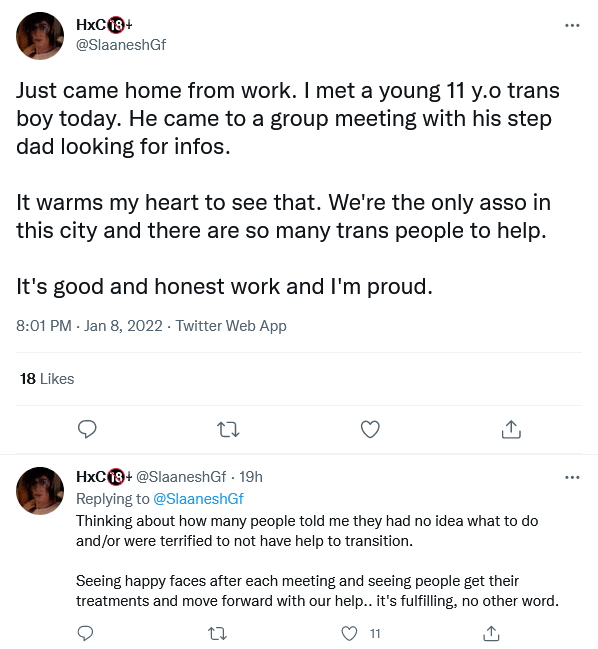
Task: Reply to the follow-up tweet
Action: 85,633
